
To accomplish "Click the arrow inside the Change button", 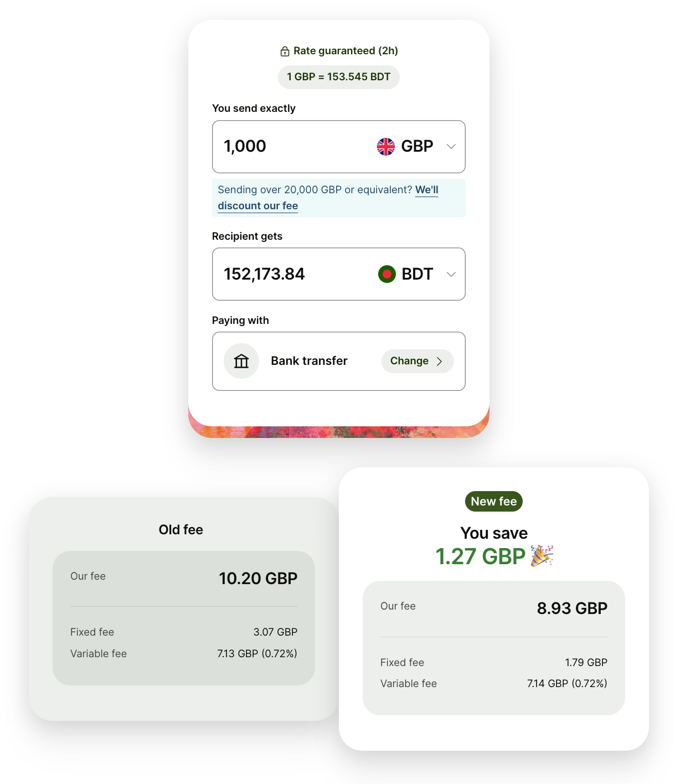I will coord(440,362).
